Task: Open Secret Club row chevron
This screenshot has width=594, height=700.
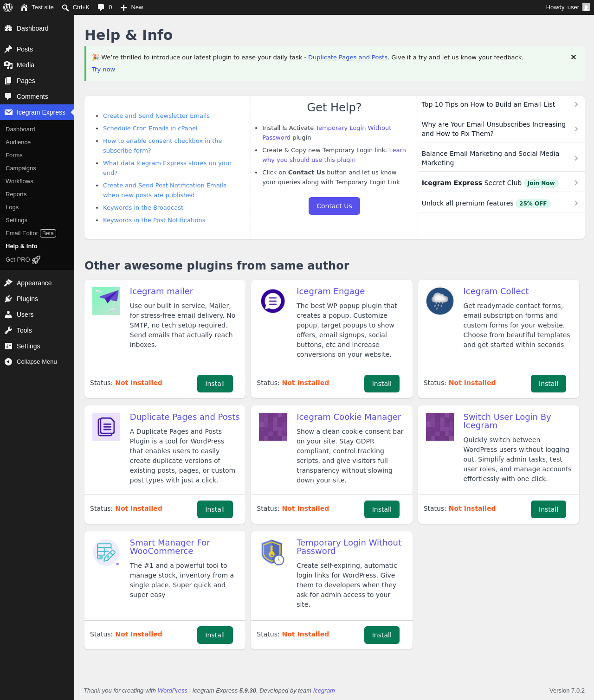Action: [x=576, y=183]
